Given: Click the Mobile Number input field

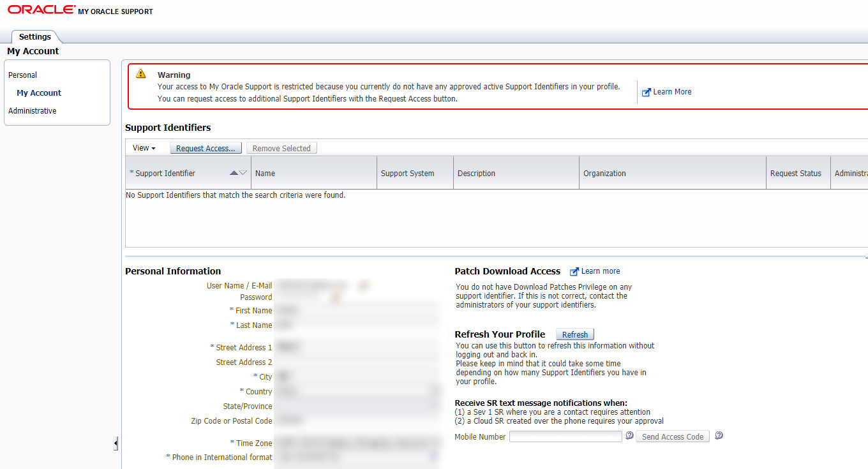Looking at the screenshot, I should tap(565, 436).
